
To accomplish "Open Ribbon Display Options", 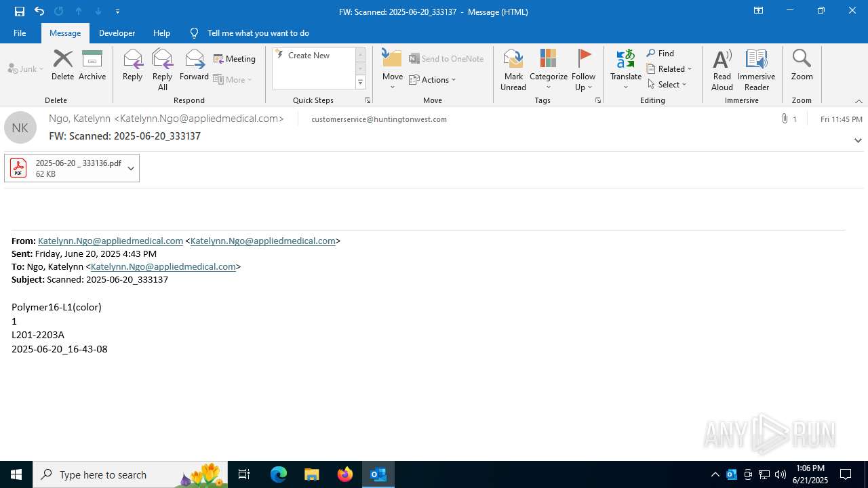I will tap(758, 11).
